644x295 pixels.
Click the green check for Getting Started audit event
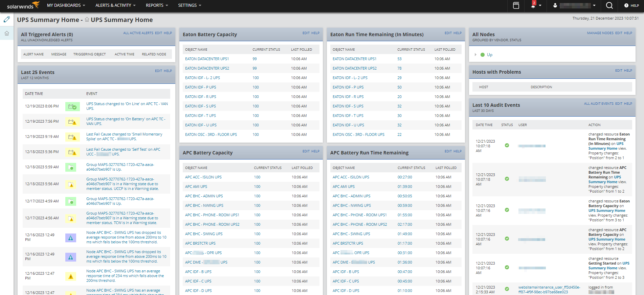[507, 267]
